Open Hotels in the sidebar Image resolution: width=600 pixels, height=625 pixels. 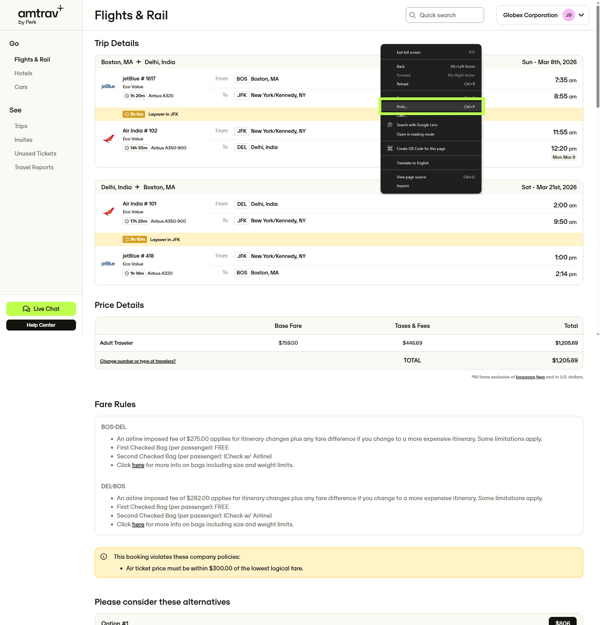pyautogui.click(x=23, y=73)
